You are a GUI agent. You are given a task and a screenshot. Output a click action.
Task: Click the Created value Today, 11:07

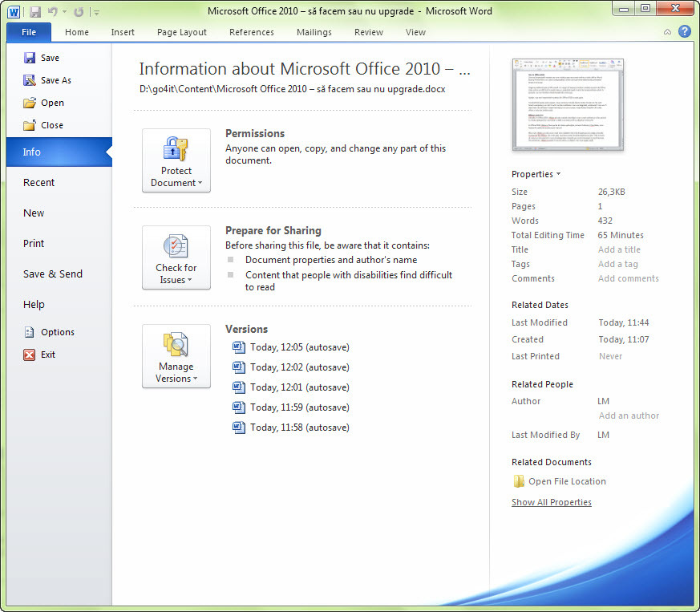coord(624,339)
